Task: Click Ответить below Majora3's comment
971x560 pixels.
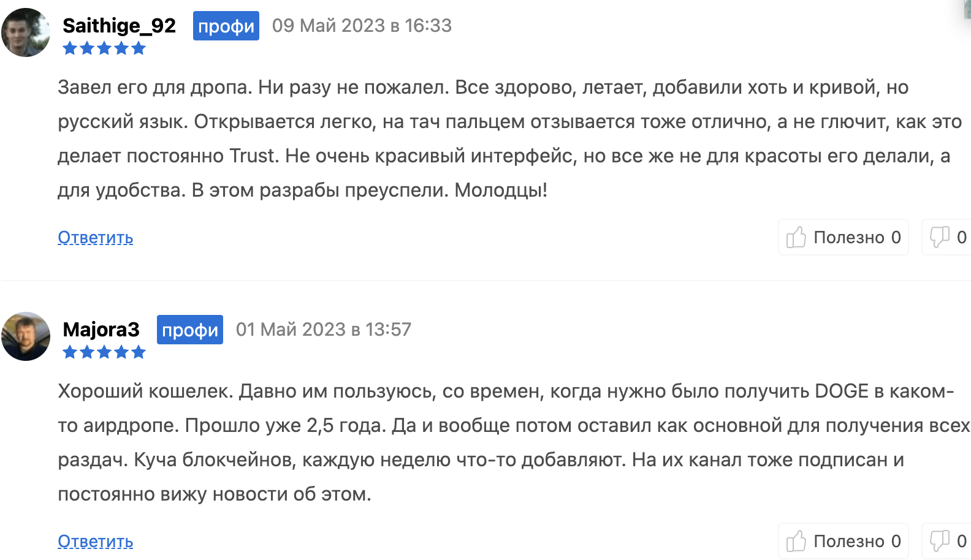Action: point(95,541)
